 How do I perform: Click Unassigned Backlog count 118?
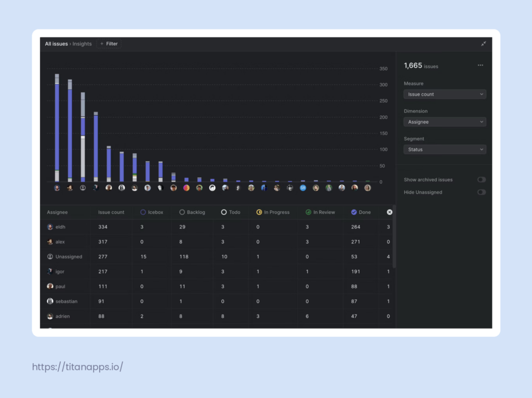[184, 257]
